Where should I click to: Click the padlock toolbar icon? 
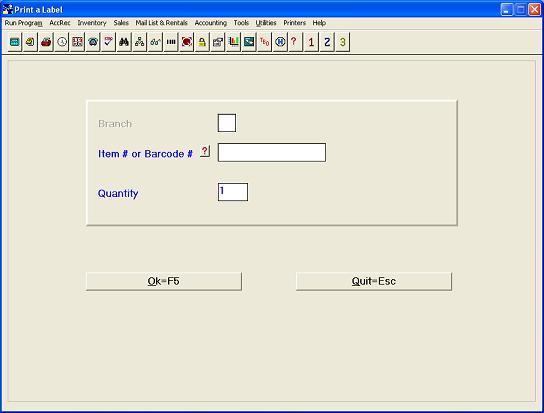click(202, 42)
